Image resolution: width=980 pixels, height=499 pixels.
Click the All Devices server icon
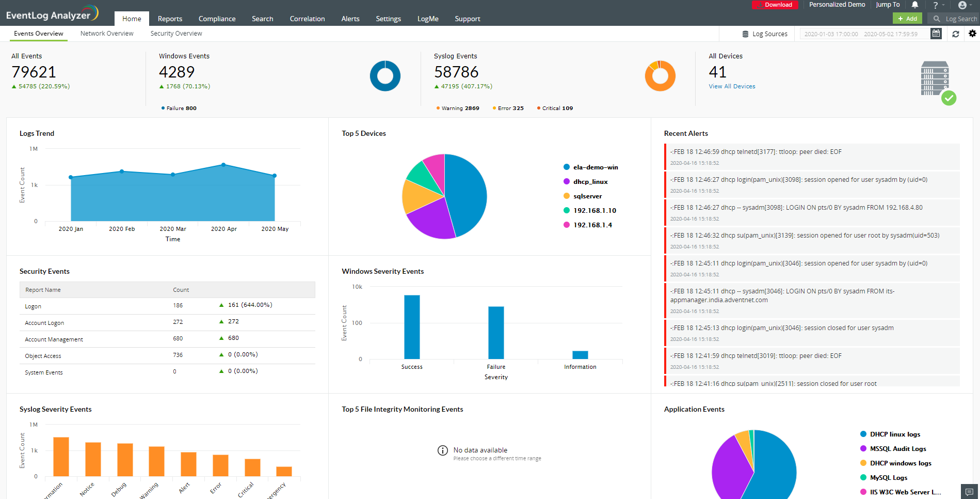(935, 79)
